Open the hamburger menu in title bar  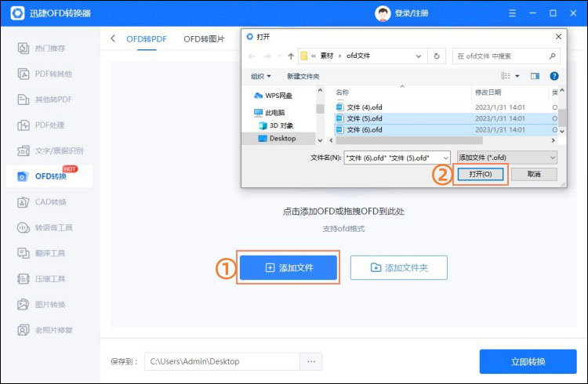tap(512, 13)
